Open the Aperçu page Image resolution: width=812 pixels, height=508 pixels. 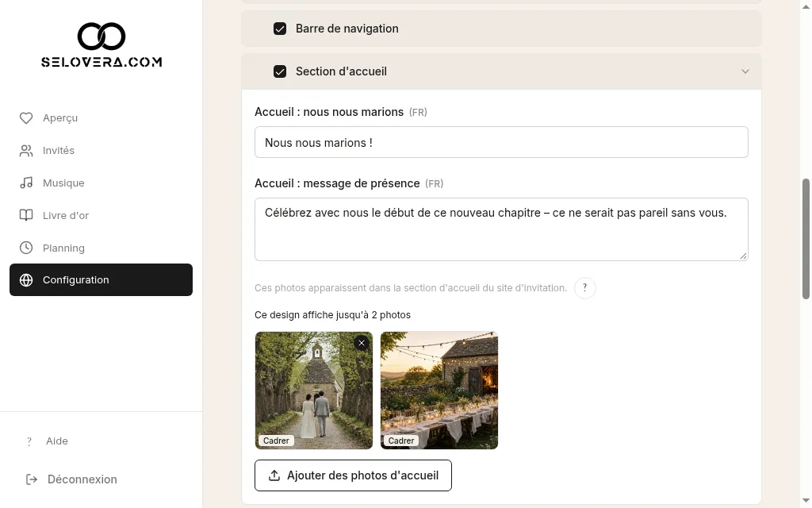coord(101,118)
